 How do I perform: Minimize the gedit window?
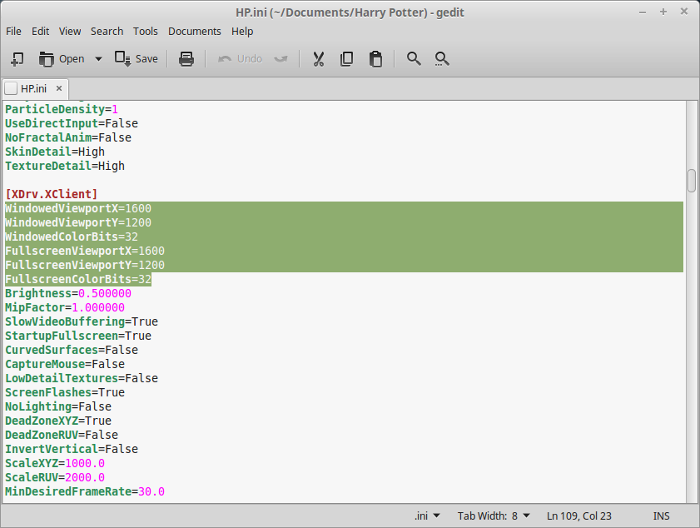point(642,12)
